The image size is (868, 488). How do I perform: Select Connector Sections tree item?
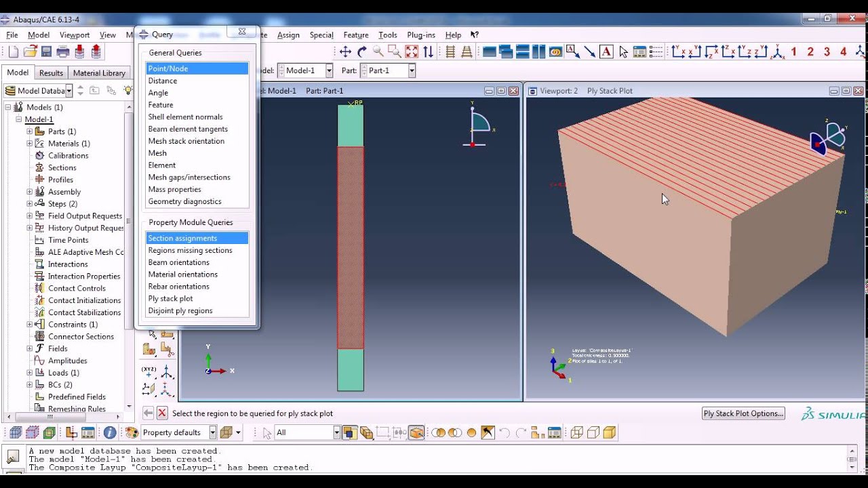click(81, 337)
